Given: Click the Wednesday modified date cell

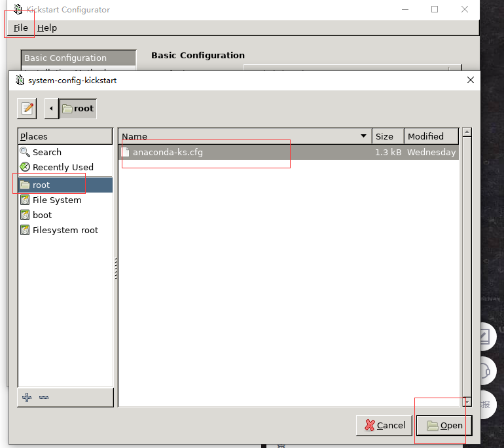Looking at the screenshot, I should pos(431,152).
